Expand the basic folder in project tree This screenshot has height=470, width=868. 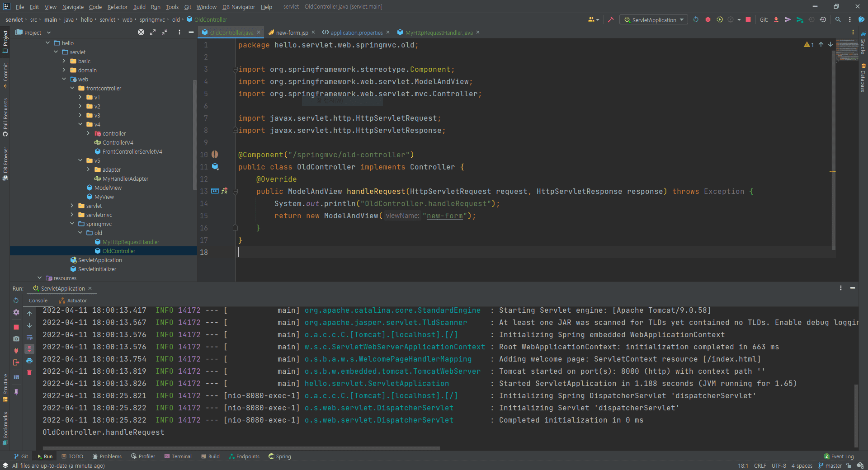[x=64, y=61]
